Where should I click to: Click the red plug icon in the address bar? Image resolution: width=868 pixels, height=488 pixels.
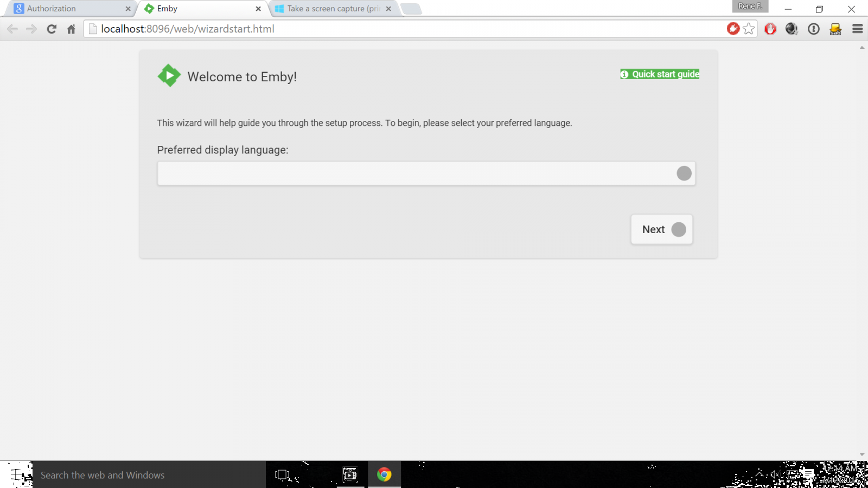[x=733, y=29]
